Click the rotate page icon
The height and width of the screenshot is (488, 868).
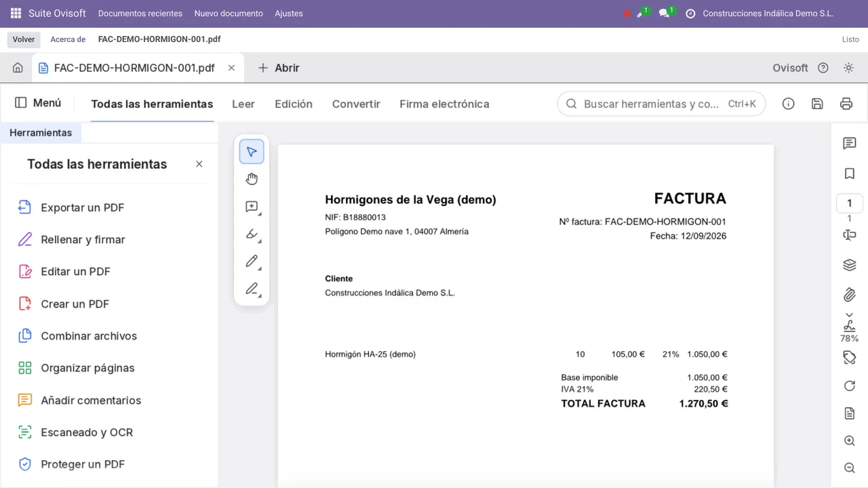tap(849, 386)
